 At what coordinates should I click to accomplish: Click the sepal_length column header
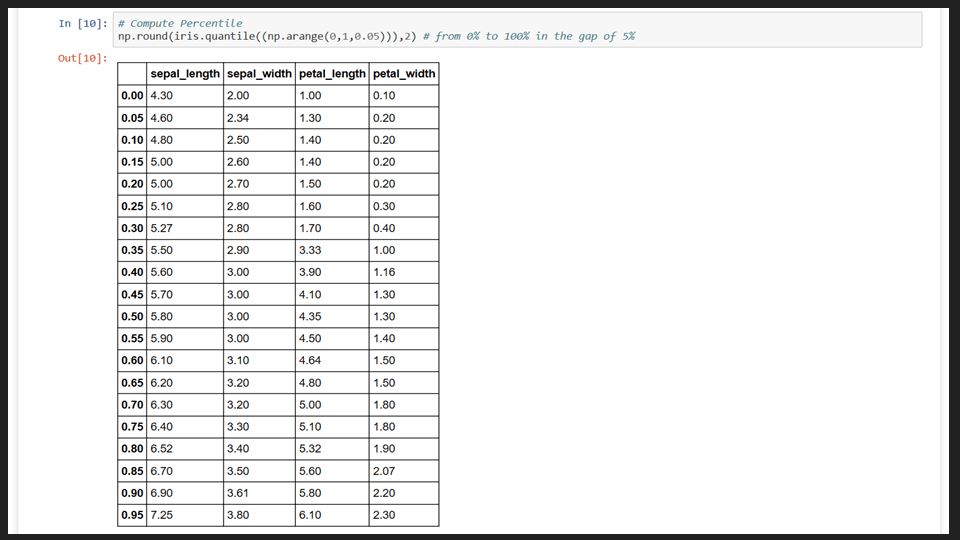pos(185,73)
